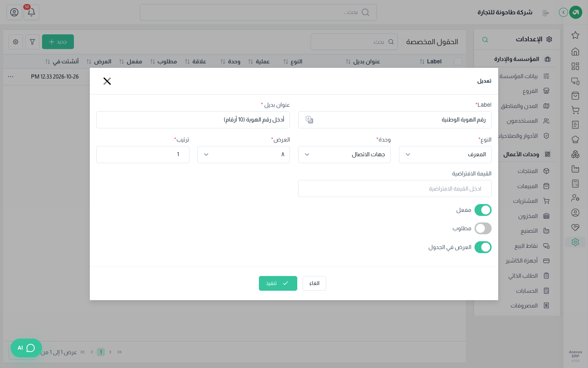588x368 pixels.
Task: Open the العرض dropdown
Action: pyautogui.click(x=243, y=155)
